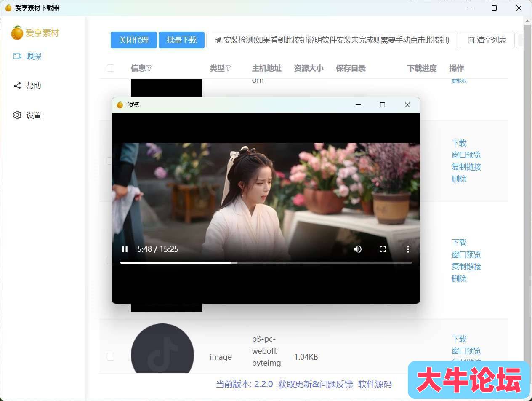532x401 pixels.
Task: Minimize the 预览 preview window
Action: 358,105
